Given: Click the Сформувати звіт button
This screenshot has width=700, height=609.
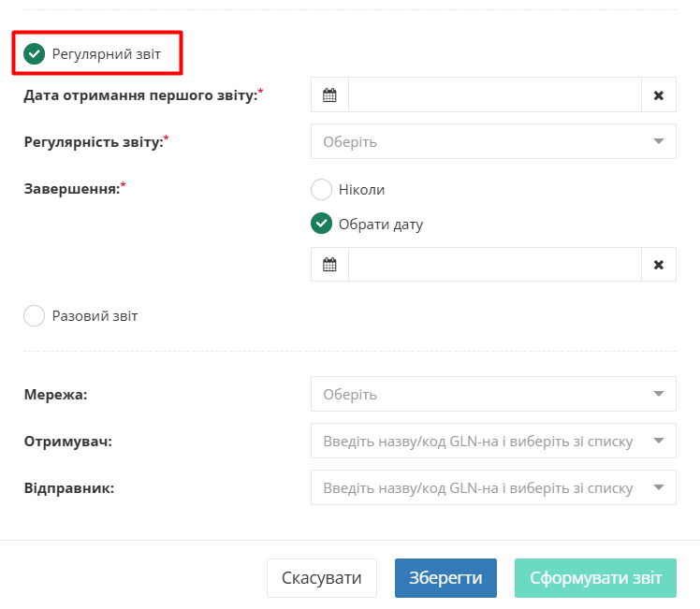Looking at the screenshot, I should coord(595,578).
